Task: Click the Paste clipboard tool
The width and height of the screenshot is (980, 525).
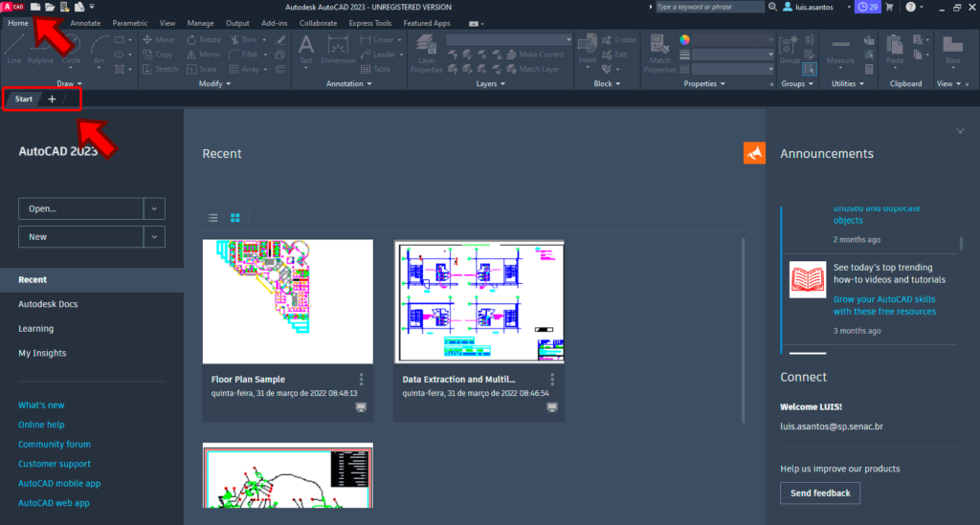Action: coord(895,50)
